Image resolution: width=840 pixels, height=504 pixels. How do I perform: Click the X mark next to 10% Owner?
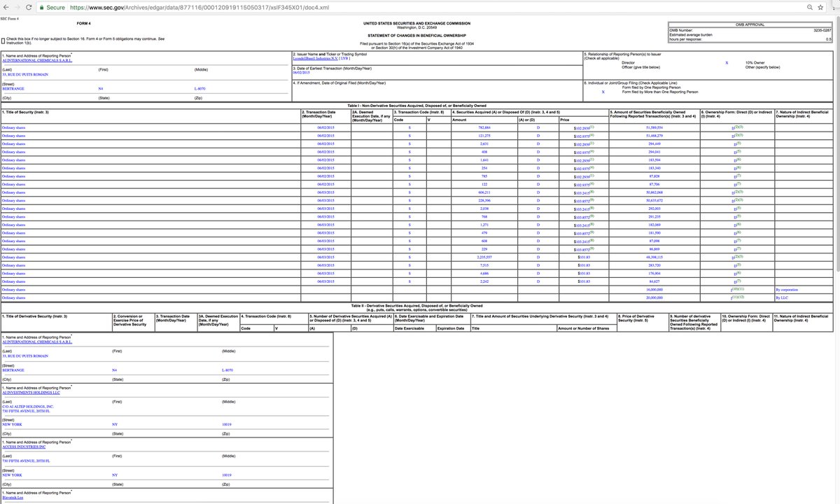tap(727, 63)
